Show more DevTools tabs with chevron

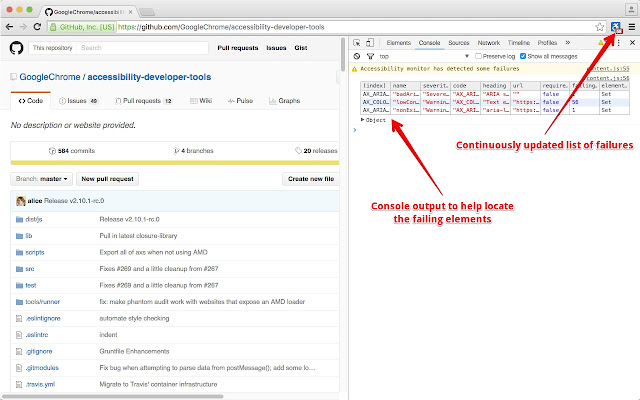click(567, 42)
